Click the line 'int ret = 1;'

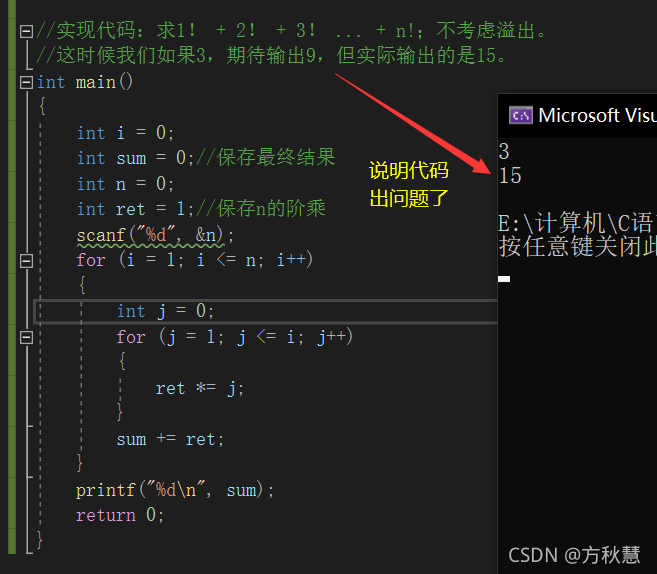click(135, 209)
